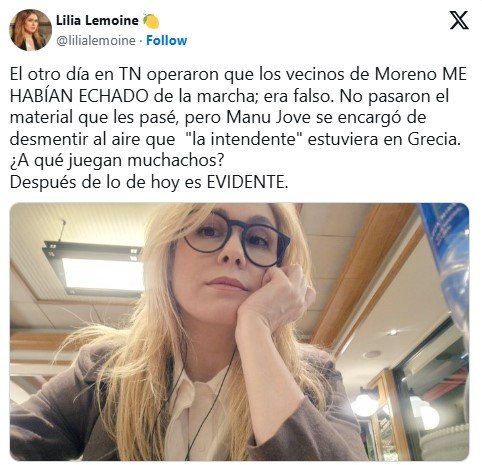
Task: Click the hand resting on cheek
Action: (x=274, y=295)
